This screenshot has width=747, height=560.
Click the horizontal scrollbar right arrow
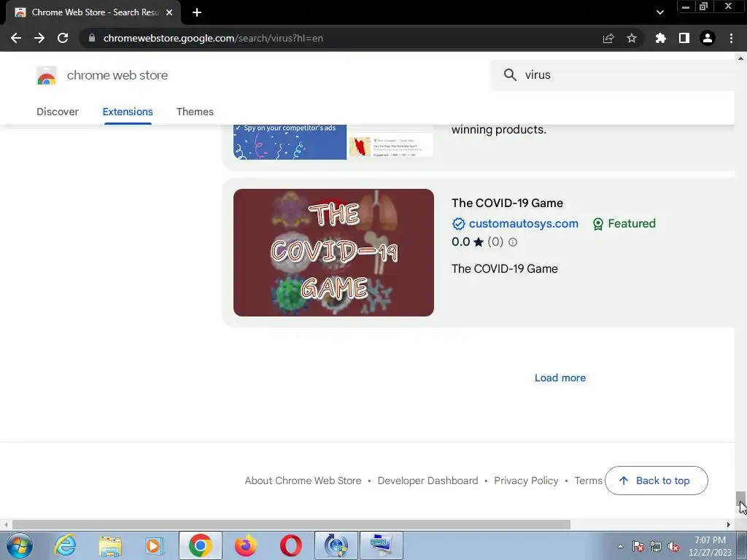(729, 524)
